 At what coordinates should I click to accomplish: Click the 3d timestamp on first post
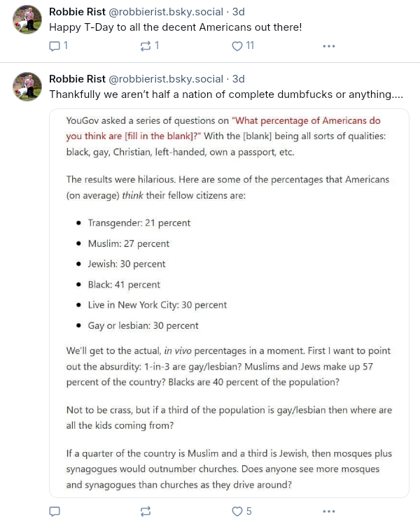pos(239,12)
